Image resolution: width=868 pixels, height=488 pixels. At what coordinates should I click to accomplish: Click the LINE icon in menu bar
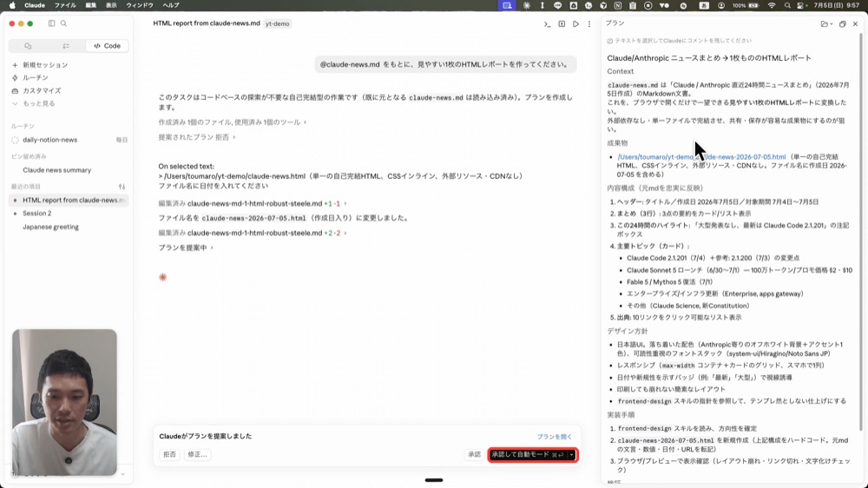557,5
